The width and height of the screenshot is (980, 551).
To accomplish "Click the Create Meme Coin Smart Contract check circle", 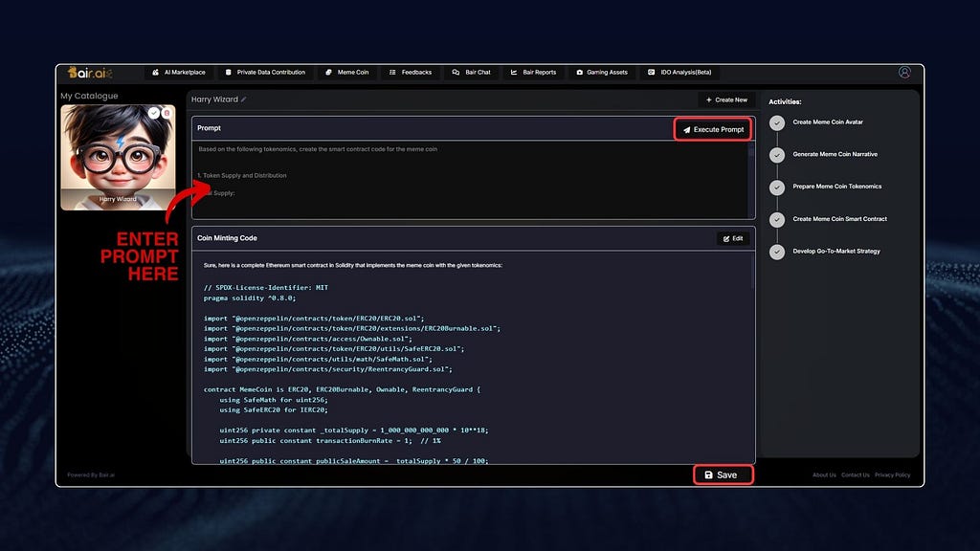I will (x=777, y=220).
